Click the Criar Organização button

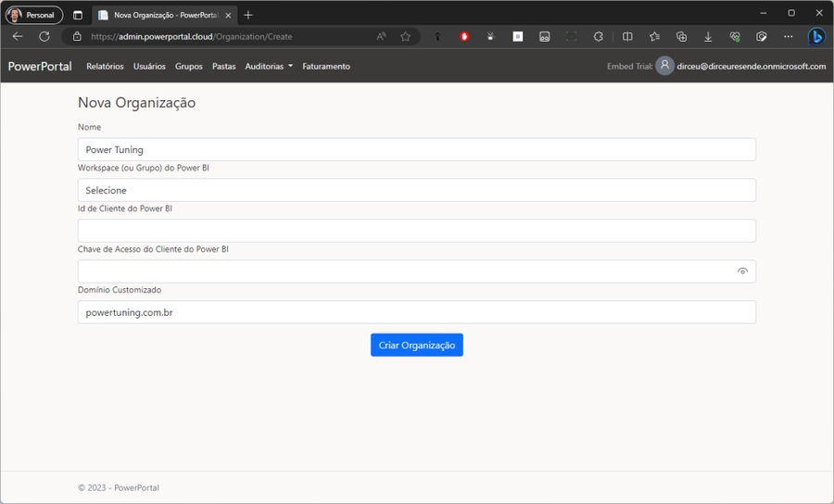coord(416,345)
